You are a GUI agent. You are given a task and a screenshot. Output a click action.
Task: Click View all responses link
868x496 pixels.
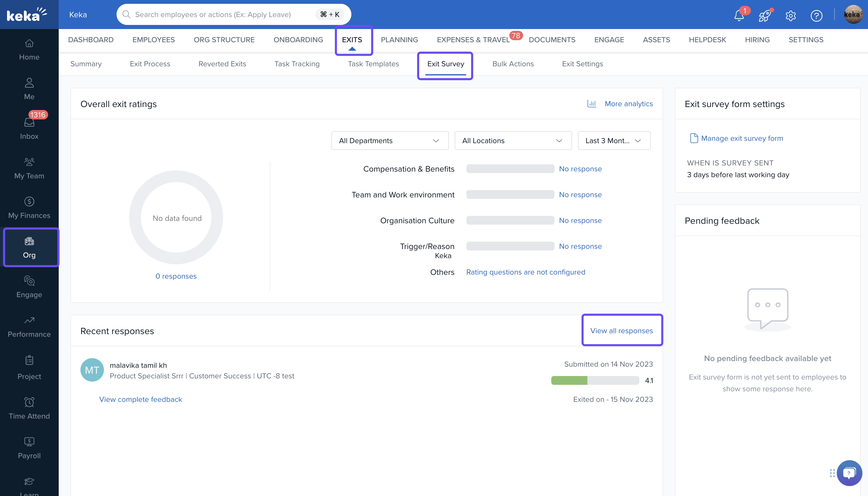[x=621, y=331]
